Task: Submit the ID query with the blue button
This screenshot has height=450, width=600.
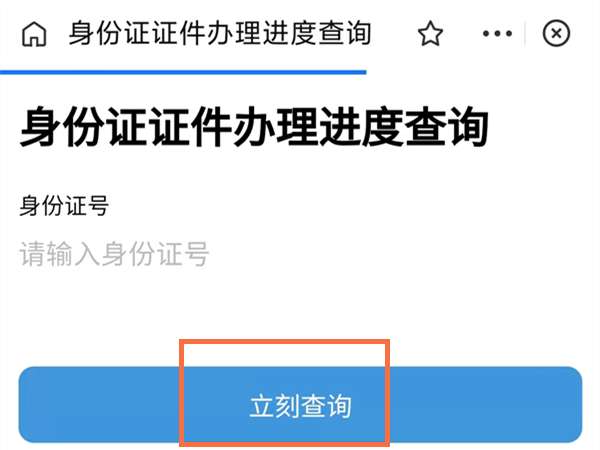Action: click(300, 405)
